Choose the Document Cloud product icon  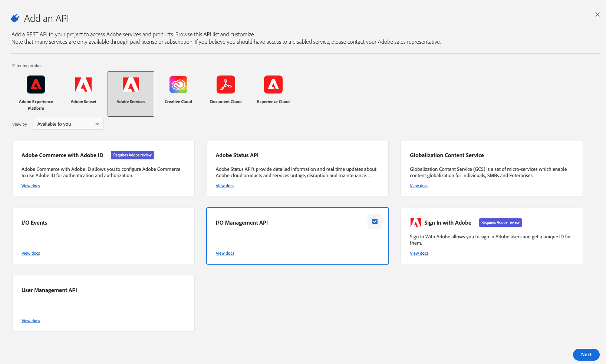coord(226,85)
